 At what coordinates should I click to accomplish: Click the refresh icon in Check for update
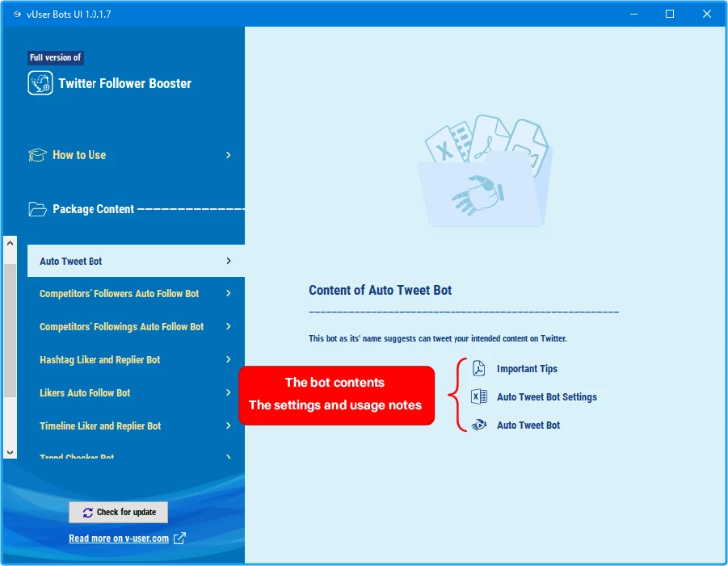pos(88,512)
